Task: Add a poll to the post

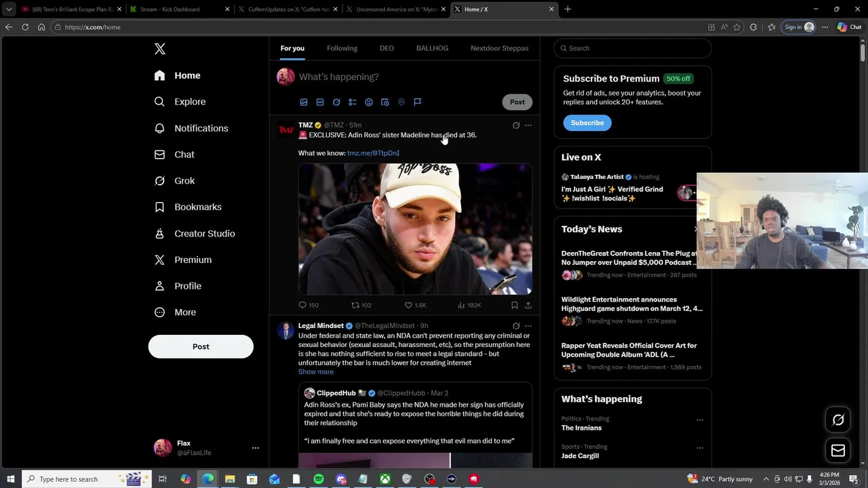Action: tap(353, 102)
